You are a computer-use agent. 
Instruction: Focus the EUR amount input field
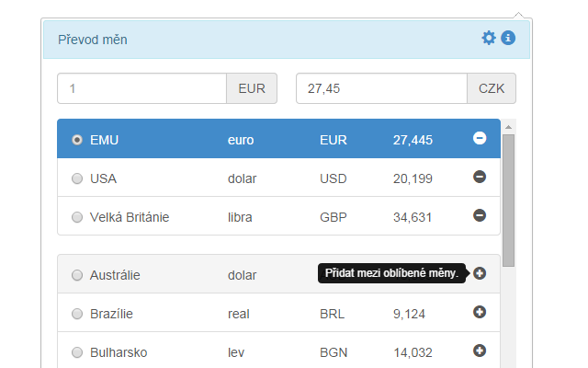coord(142,88)
